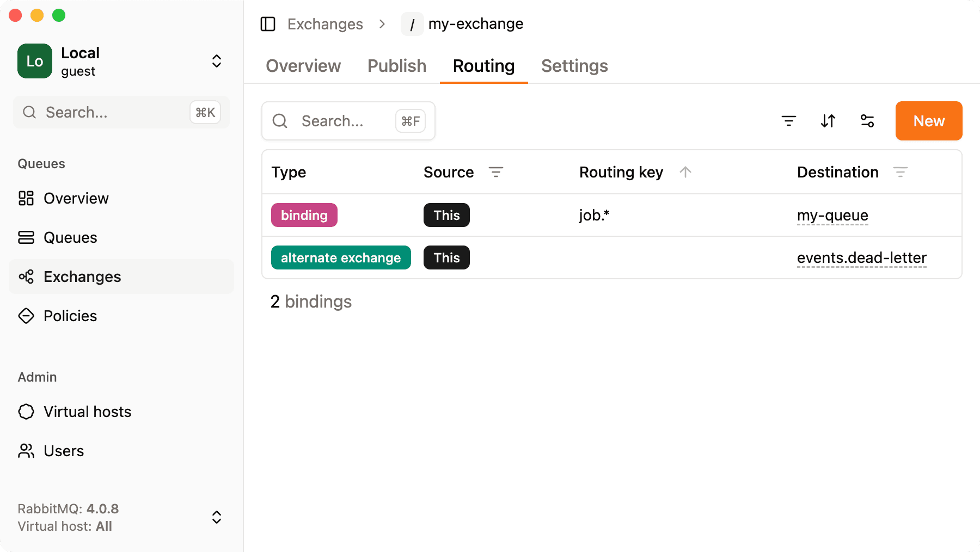Click the my-exchange breadcrumb title
This screenshot has height=552, width=980.
click(x=476, y=24)
